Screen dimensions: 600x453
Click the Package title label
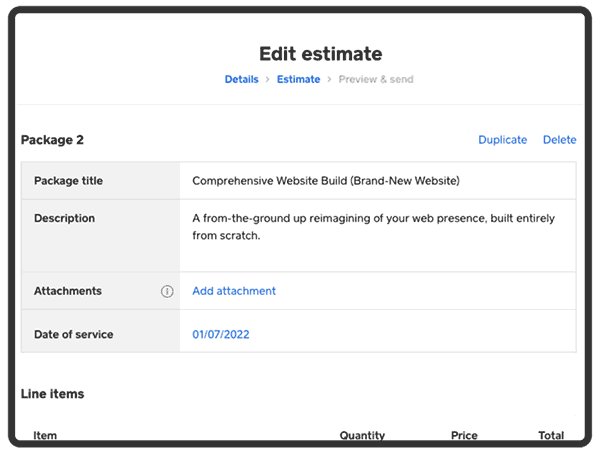(x=68, y=181)
